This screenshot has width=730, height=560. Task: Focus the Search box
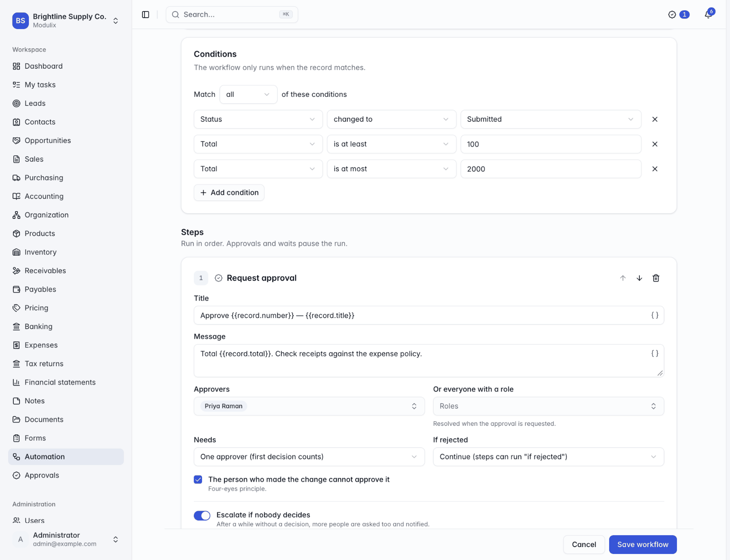pos(232,14)
